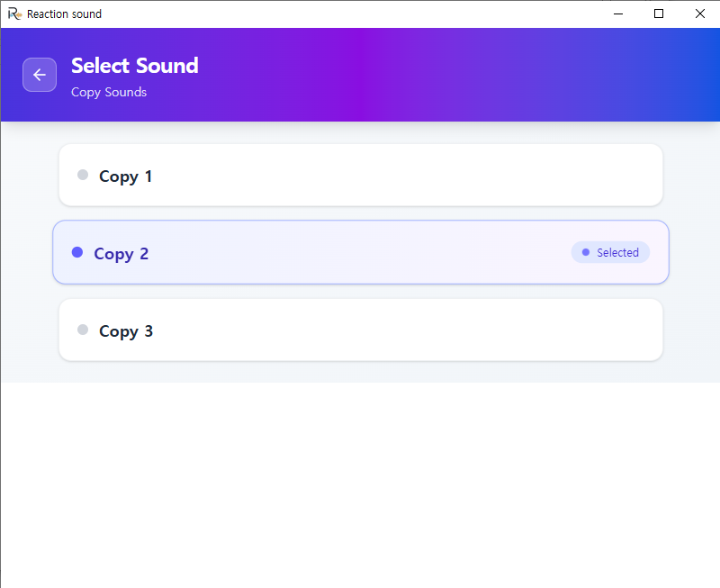This screenshot has height=588, width=720.
Task: Click the radio indicator next to Copy 1
Action: click(x=82, y=175)
